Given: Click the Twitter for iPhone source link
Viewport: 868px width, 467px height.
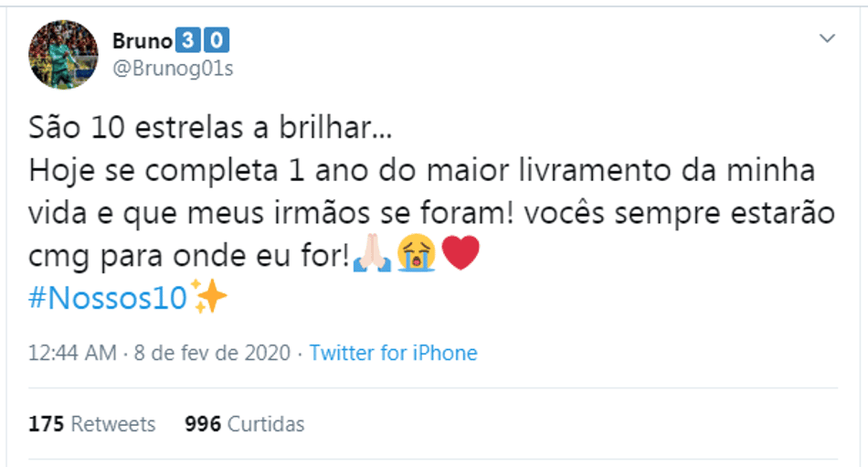Looking at the screenshot, I should point(393,353).
